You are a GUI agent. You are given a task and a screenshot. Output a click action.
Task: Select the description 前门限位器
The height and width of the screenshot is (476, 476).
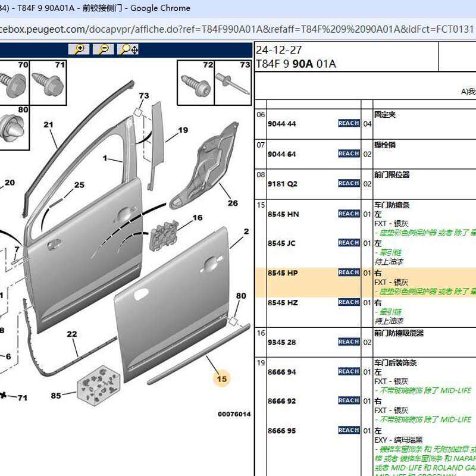pos(392,174)
